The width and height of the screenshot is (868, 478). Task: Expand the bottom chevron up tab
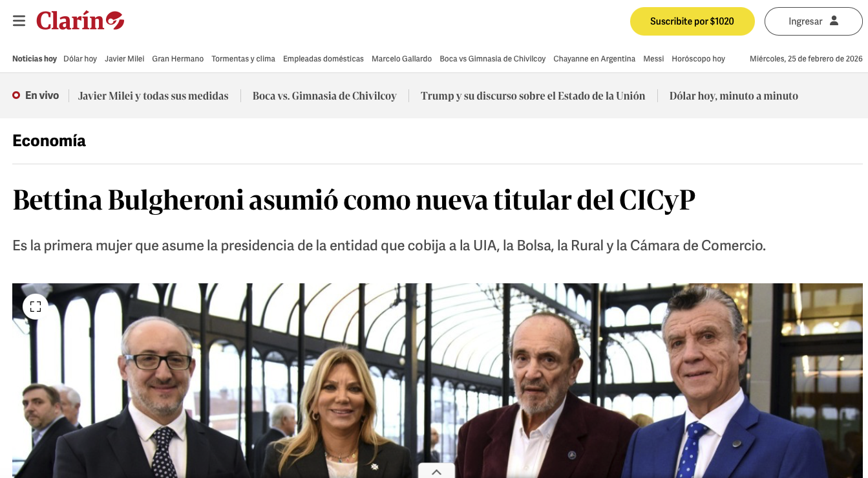436,472
